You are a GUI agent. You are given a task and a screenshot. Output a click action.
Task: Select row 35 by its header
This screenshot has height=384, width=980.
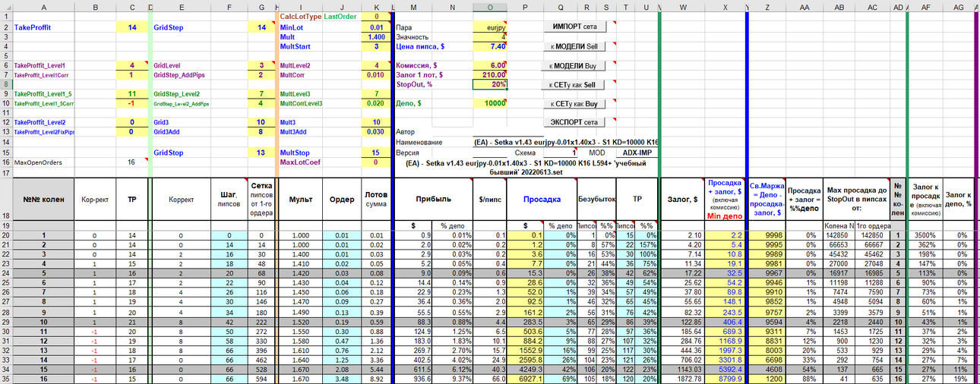click(x=6, y=378)
